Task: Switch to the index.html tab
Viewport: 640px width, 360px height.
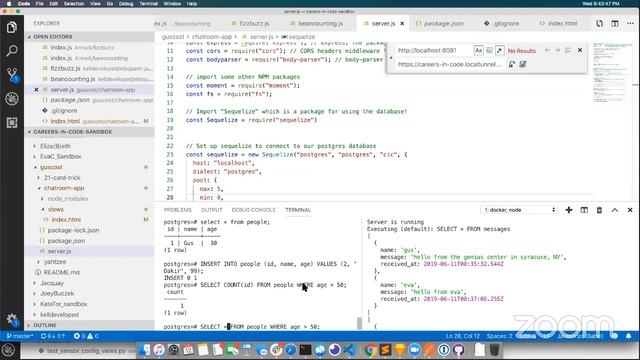Action: point(558,24)
